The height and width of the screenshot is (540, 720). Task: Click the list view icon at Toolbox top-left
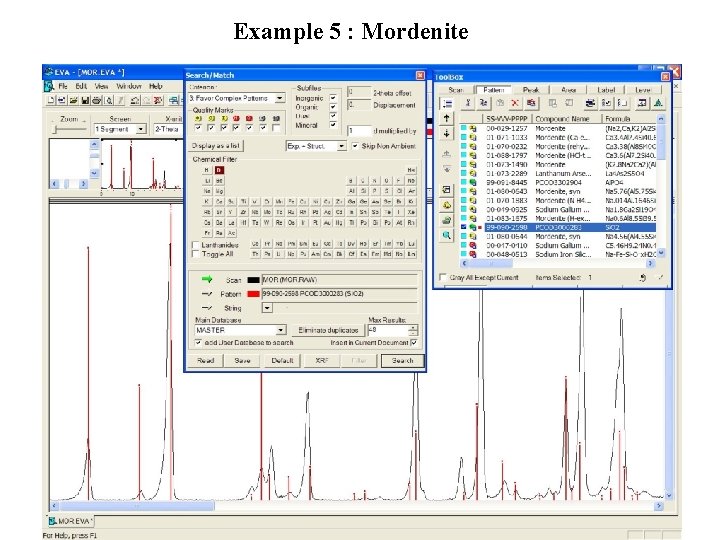(x=447, y=104)
